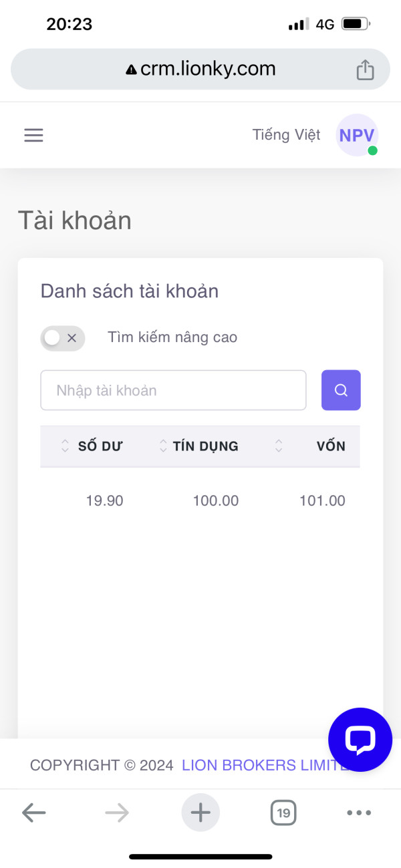Tap the browser forward arrow

[117, 813]
